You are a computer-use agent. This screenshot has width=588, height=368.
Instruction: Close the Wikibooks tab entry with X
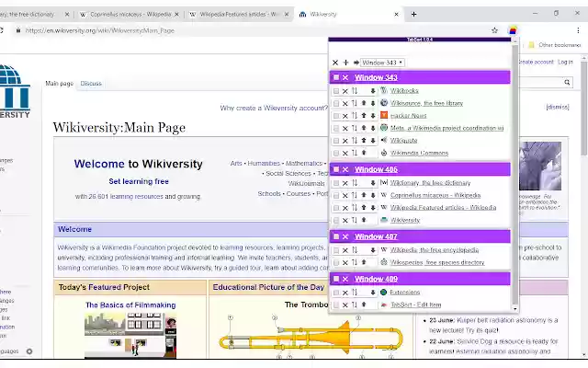[345, 91]
